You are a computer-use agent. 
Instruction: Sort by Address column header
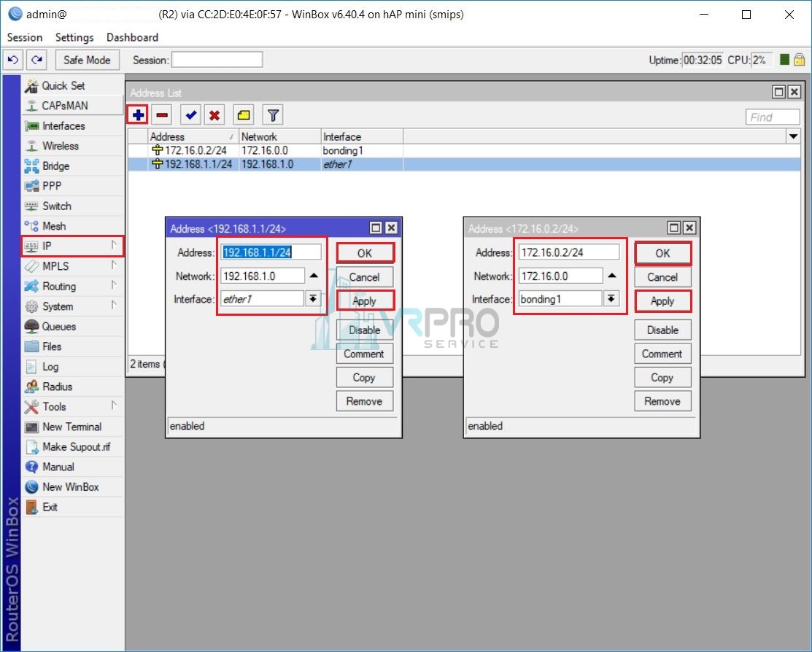[x=193, y=136]
